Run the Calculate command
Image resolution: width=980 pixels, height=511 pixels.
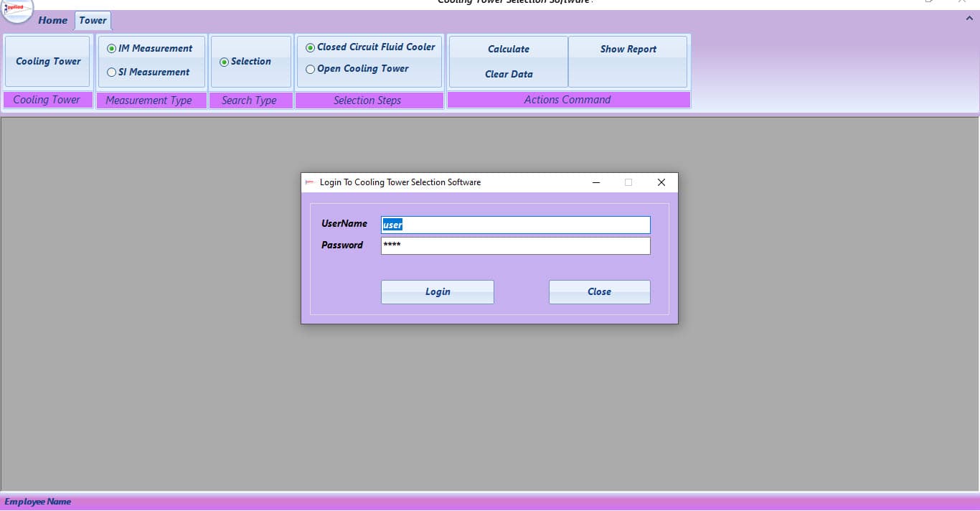[509, 49]
